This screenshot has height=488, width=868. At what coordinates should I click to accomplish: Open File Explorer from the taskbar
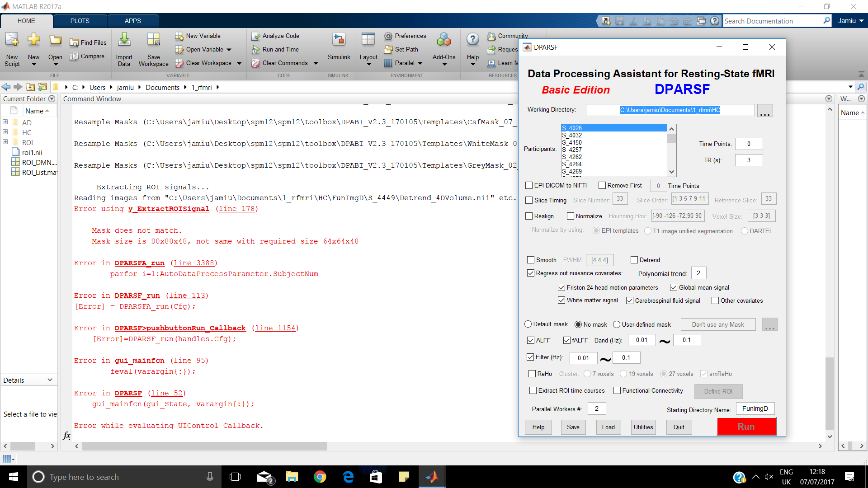coord(292,477)
